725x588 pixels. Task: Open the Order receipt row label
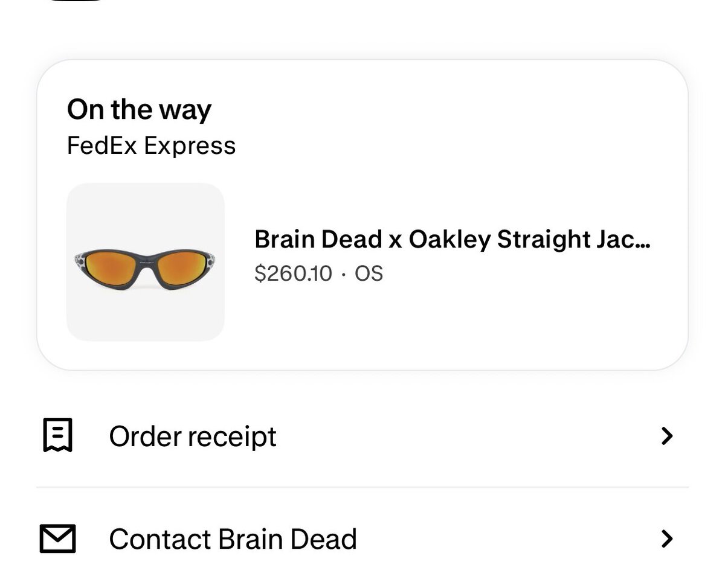(x=193, y=436)
